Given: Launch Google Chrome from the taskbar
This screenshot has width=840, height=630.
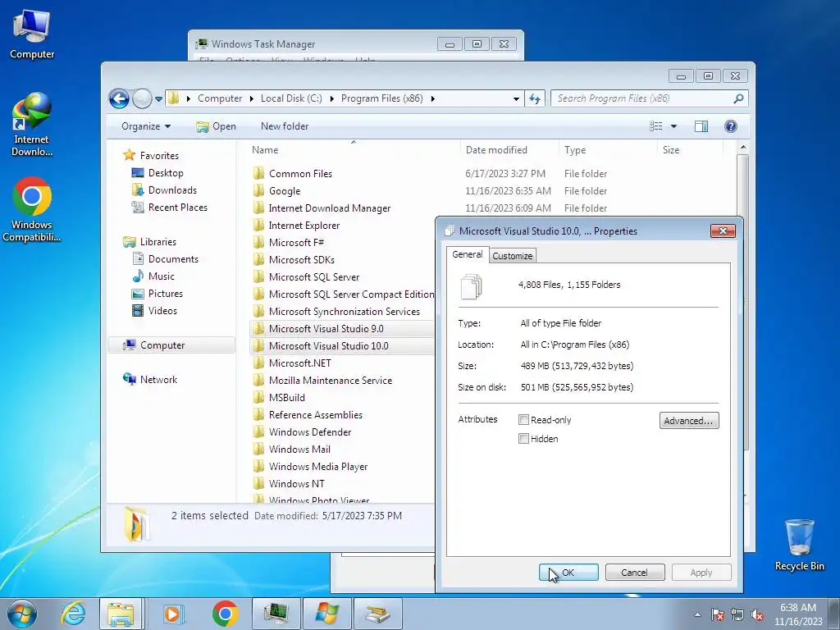Looking at the screenshot, I should pos(225,614).
